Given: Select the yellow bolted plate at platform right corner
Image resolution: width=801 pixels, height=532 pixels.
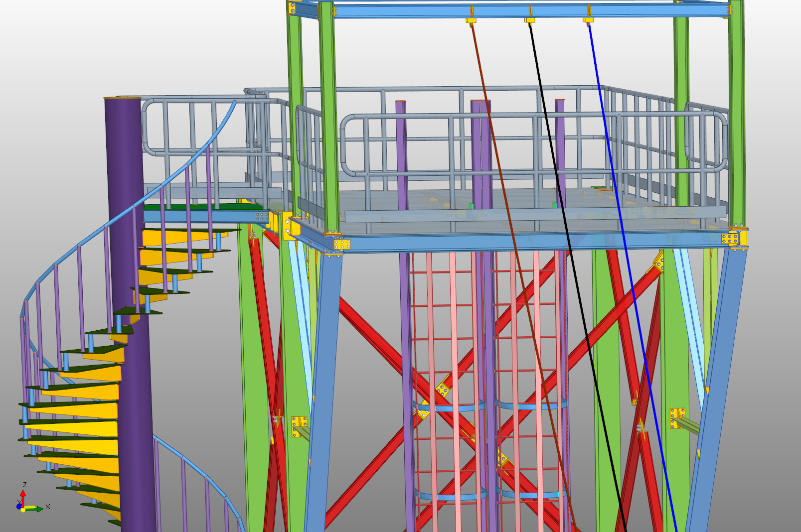Looking at the screenshot, I should coord(730,239).
